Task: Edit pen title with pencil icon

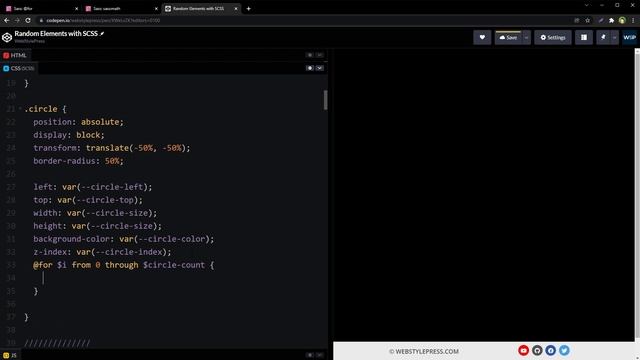Action: [102, 34]
